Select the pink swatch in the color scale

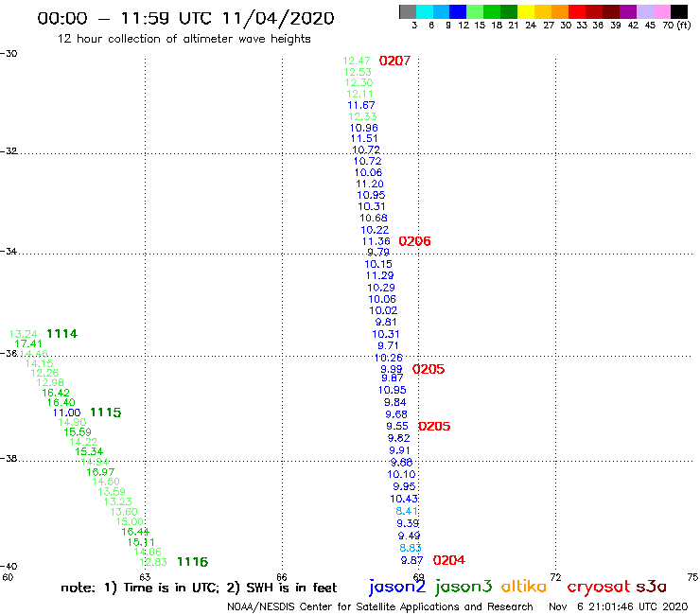662,12
